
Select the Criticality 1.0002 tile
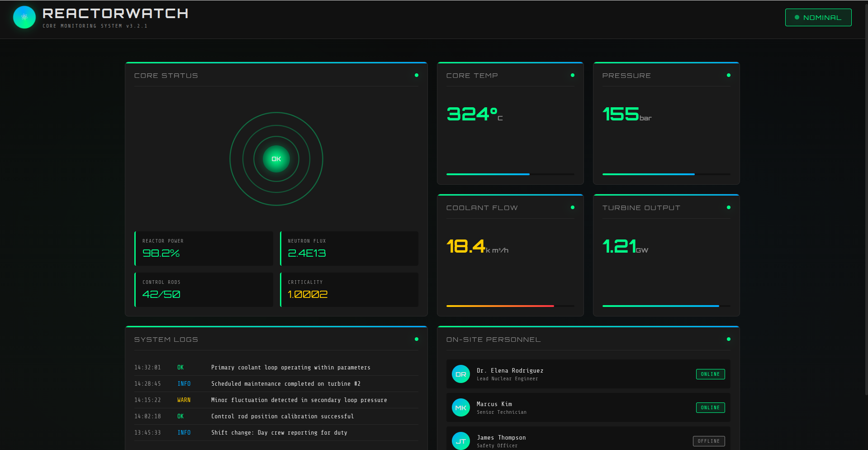coord(349,290)
